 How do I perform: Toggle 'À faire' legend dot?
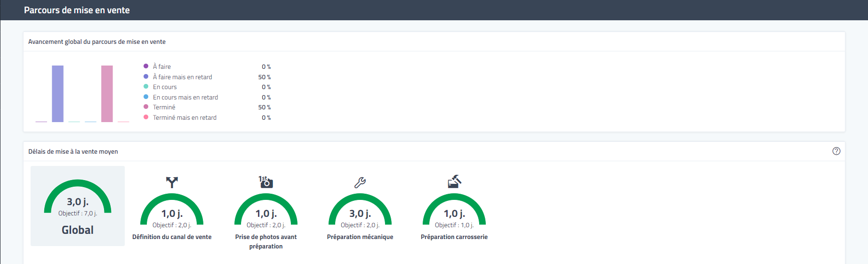(x=146, y=66)
